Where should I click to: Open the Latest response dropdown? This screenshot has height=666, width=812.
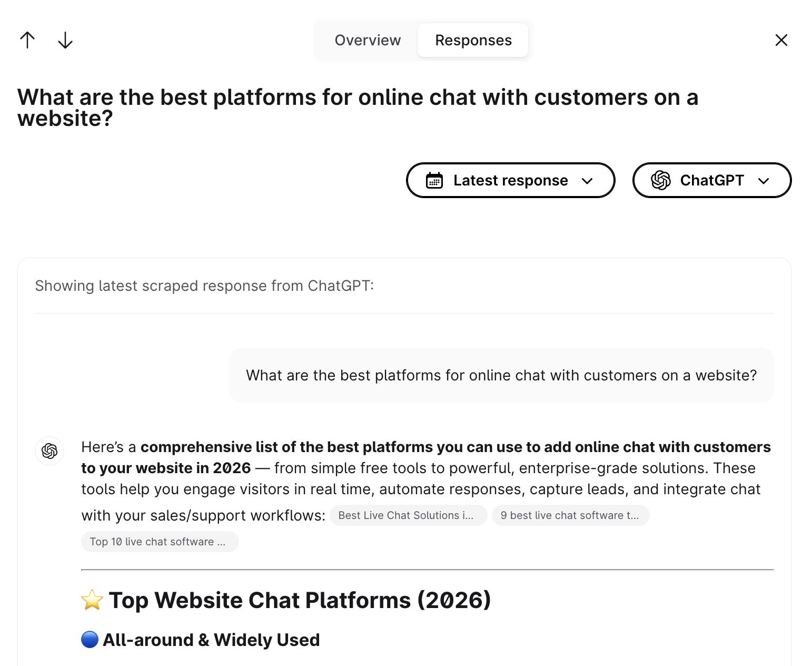[x=510, y=180]
